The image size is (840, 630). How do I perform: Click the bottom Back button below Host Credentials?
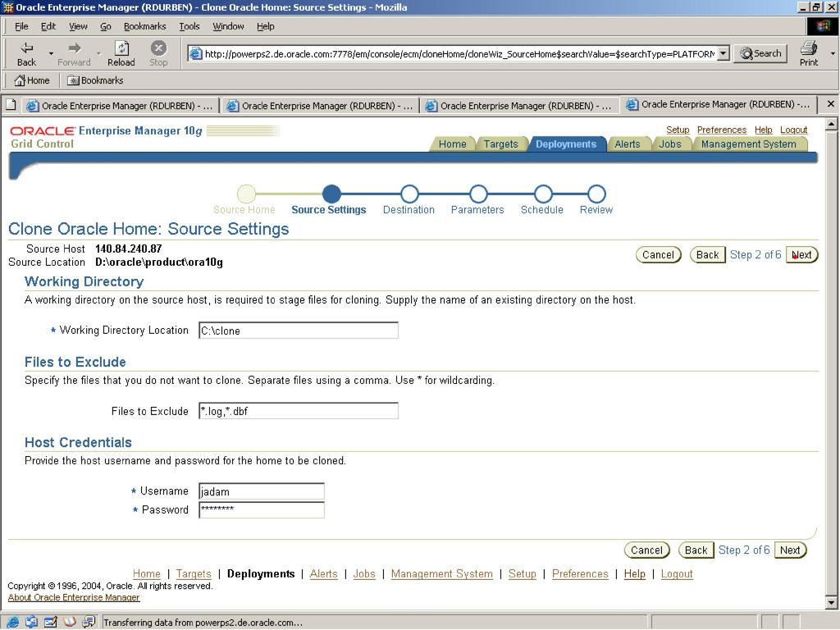[x=696, y=550]
